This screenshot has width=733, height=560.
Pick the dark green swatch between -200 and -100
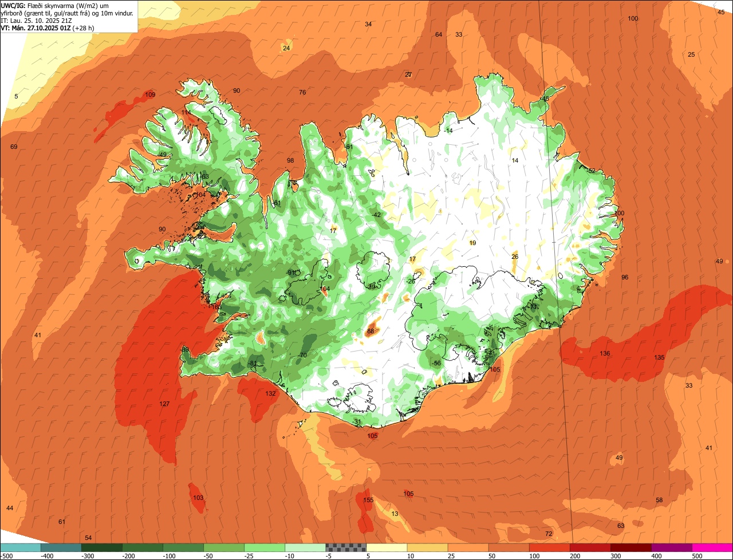[x=143, y=547]
